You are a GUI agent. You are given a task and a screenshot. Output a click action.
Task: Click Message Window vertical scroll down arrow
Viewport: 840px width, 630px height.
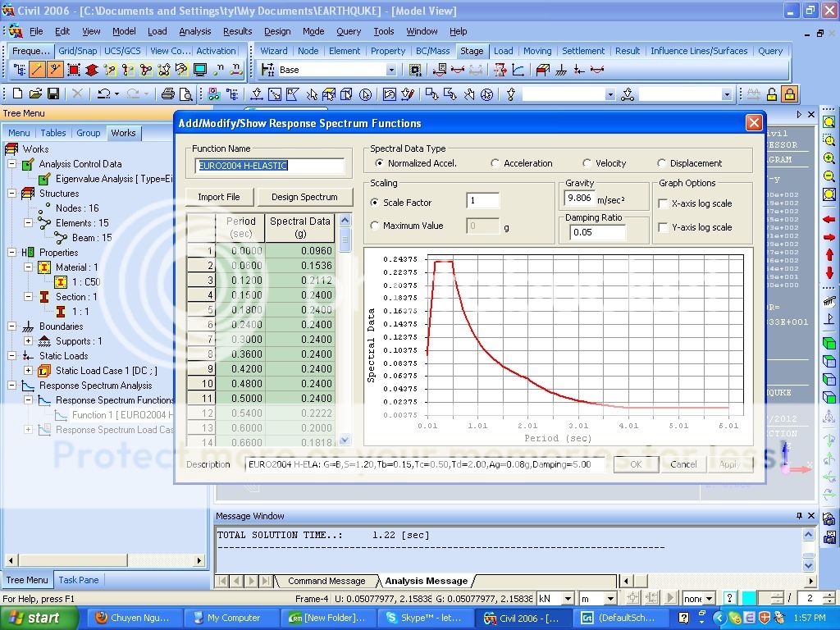click(808, 565)
